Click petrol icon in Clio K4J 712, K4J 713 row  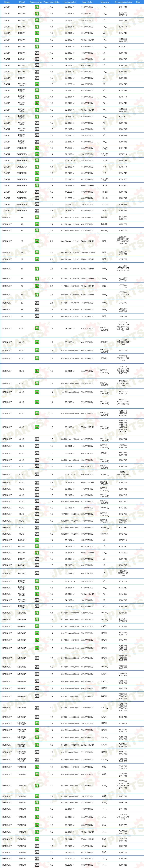point(37,392)
